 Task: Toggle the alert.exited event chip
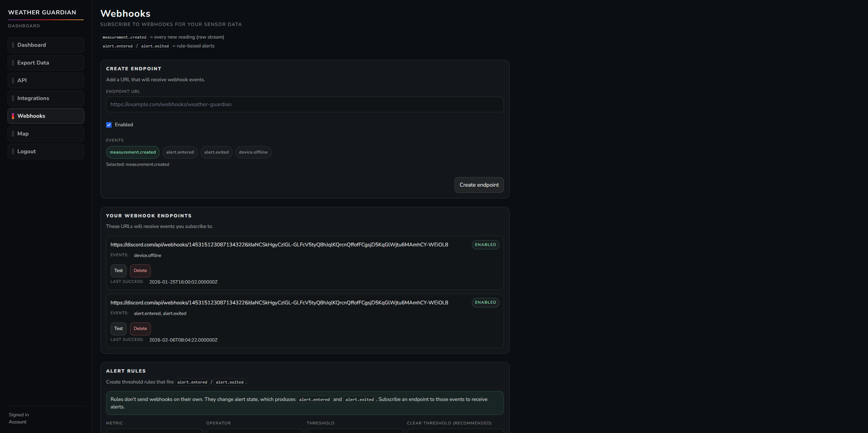tap(216, 152)
